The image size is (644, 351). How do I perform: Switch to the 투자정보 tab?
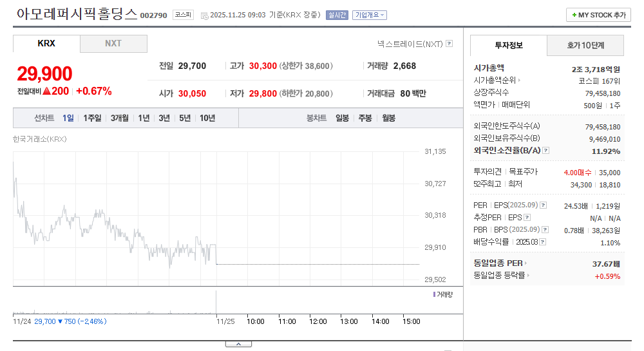click(509, 45)
